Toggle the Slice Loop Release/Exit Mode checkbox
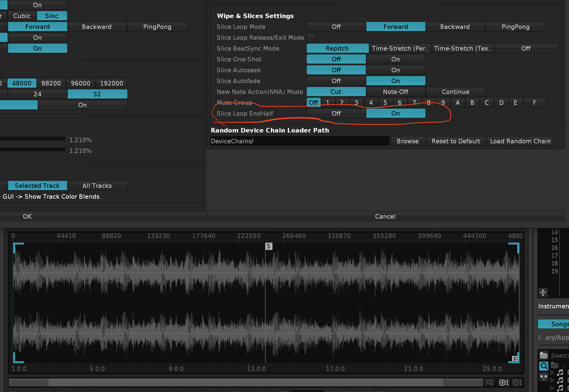 click(x=311, y=38)
